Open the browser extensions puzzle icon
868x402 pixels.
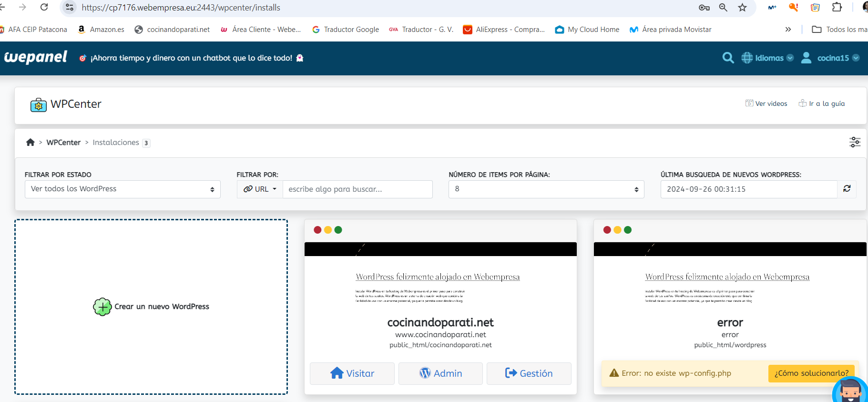point(837,7)
